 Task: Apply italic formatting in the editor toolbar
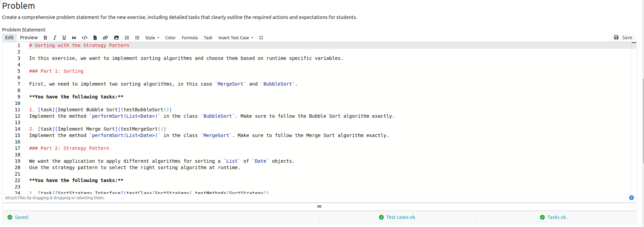pos(55,38)
